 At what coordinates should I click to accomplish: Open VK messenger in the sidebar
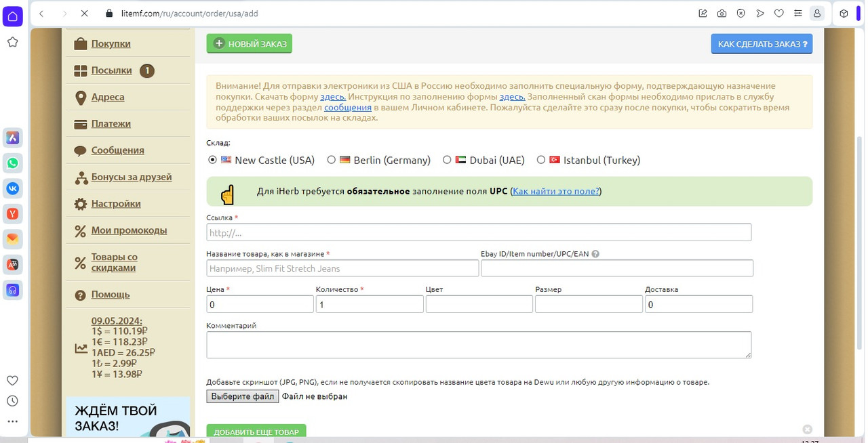tap(12, 188)
